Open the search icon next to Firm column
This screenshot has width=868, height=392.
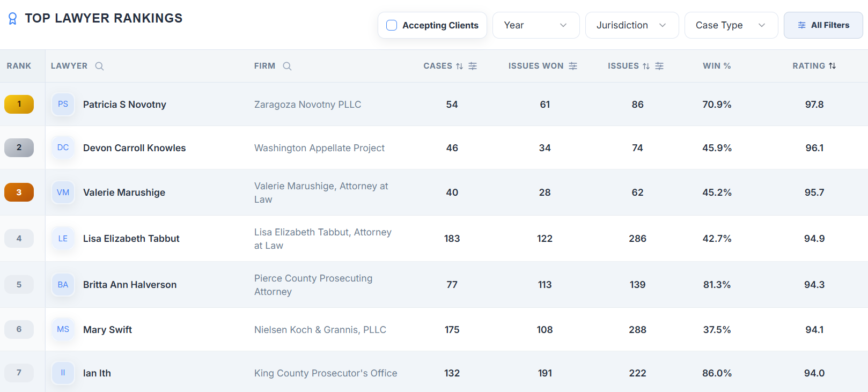287,66
